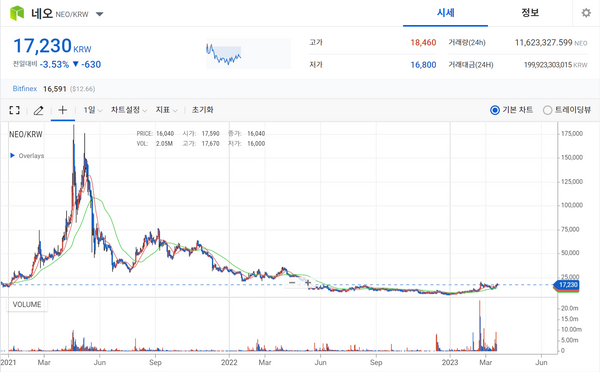Image resolution: width=600 pixels, height=372 pixels.
Task: Select the pencil drawing tool
Action: point(38,111)
